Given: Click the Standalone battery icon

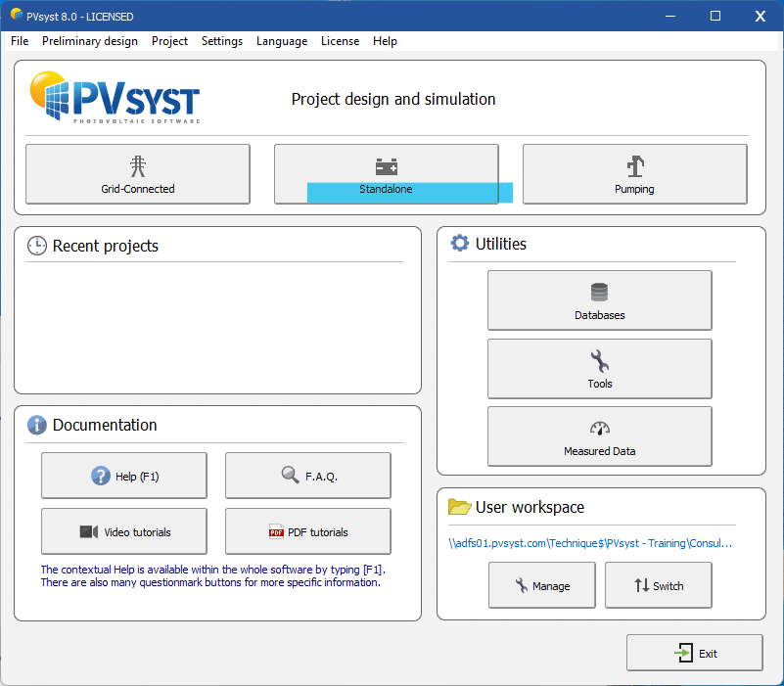Looking at the screenshot, I should [386, 166].
